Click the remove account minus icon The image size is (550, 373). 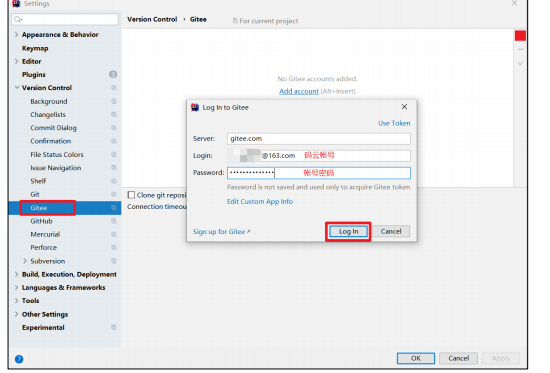tap(521, 49)
